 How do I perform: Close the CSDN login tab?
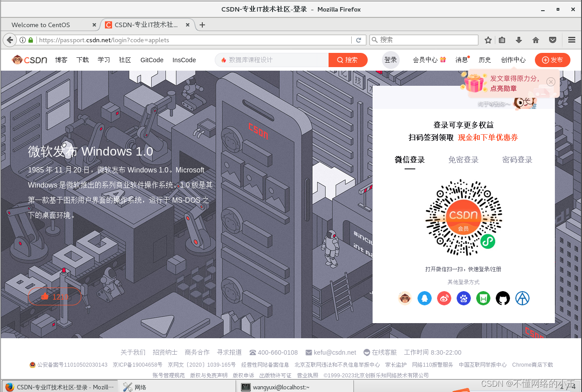coord(188,25)
